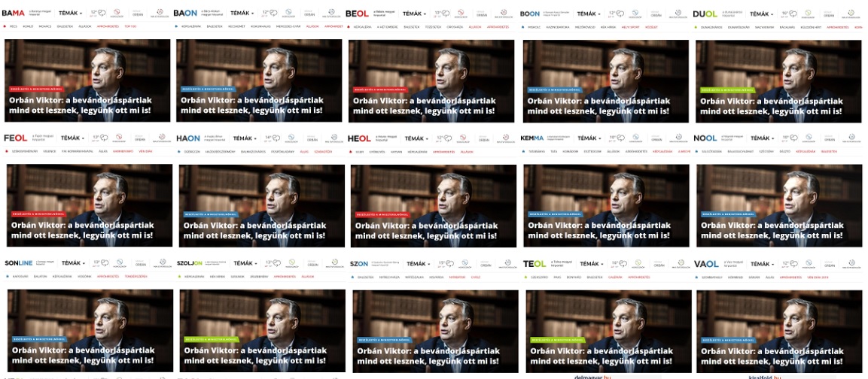Viewport: 868px width, 379px height.
Task: Click the HAON portal logo
Action: (188, 138)
